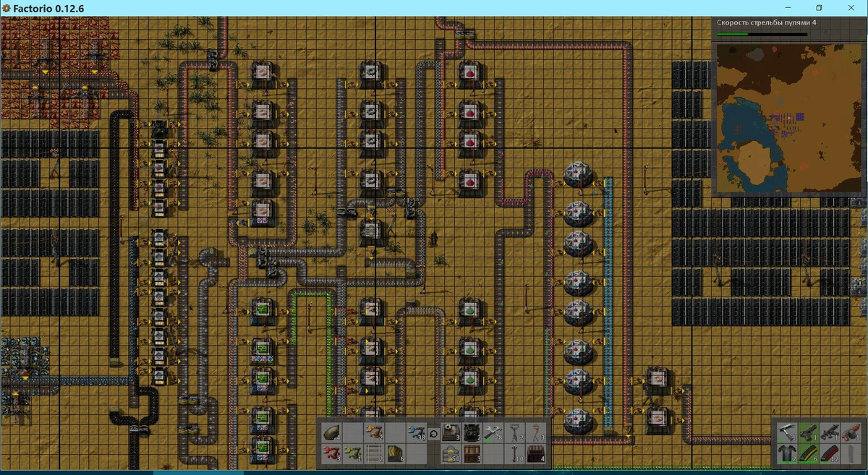Choose the straight rail item in the quickbar
Viewport: 868px width, 475px height.
point(374,454)
